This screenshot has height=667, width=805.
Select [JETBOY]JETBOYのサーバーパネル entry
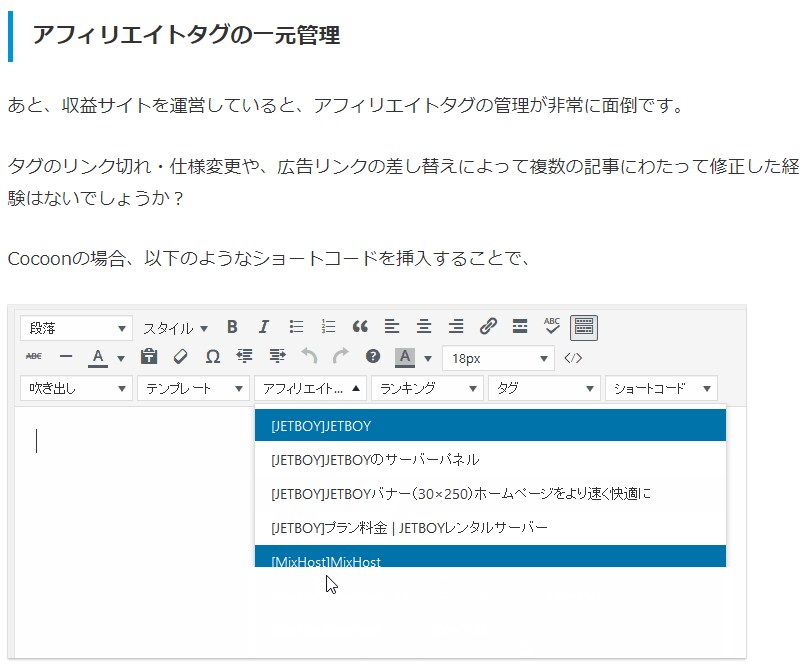click(x=490, y=459)
